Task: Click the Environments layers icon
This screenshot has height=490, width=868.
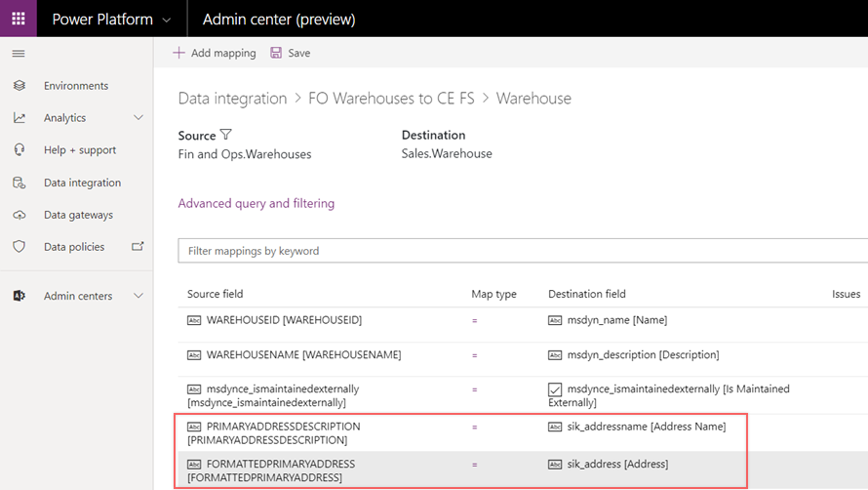Action: [x=20, y=86]
